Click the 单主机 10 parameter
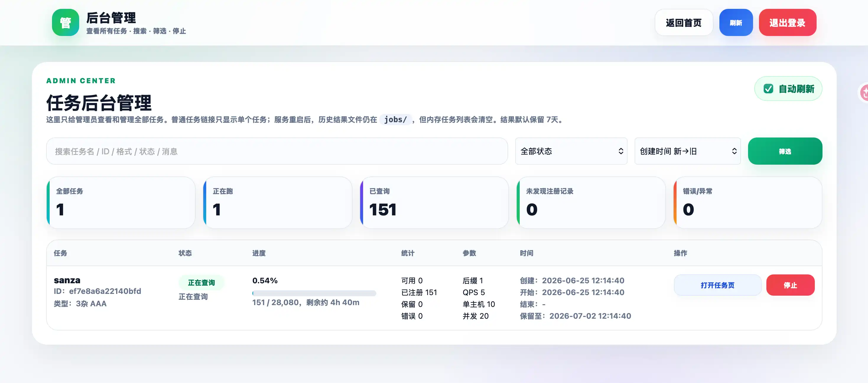The width and height of the screenshot is (868, 383). pyautogui.click(x=479, y=304)
